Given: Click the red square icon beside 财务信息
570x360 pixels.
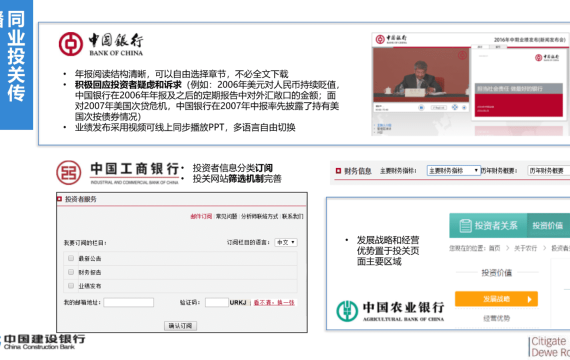Looking at the screenshot, I should (x=338, y=171).
